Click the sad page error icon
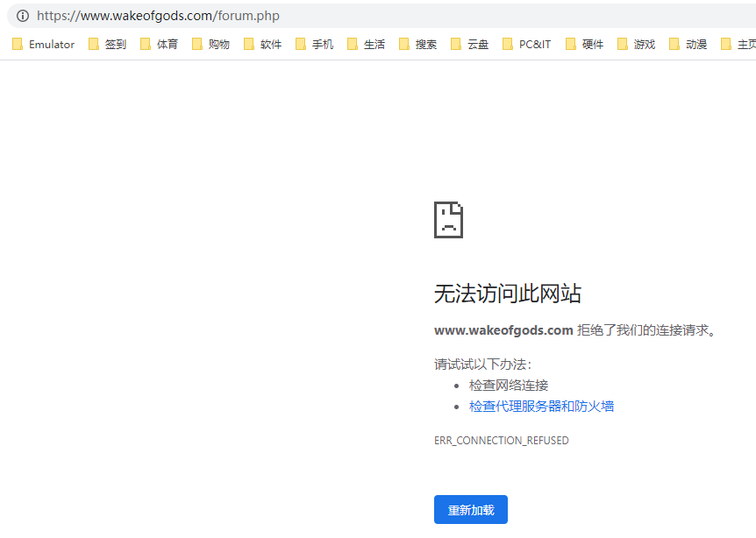This screenshot has width=756, height=538. pos(448,220)
